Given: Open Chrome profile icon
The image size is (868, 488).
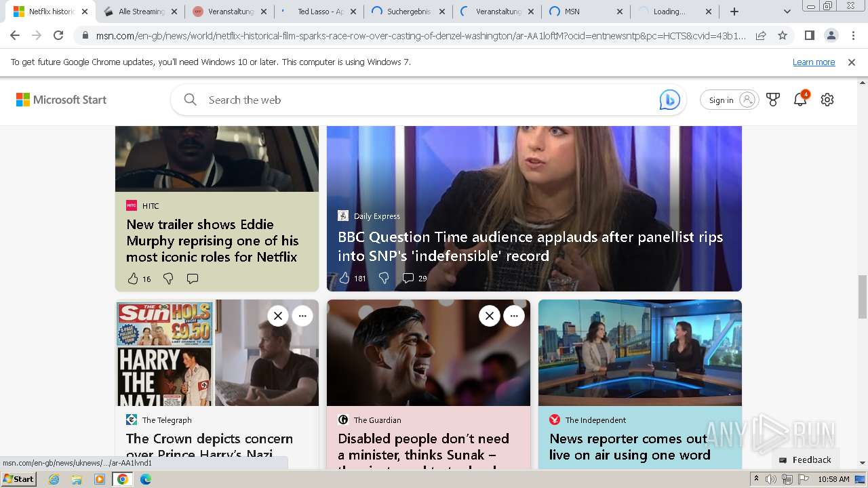Looking at the screenshot, I should pyautogui.click(x=831, y=35).
